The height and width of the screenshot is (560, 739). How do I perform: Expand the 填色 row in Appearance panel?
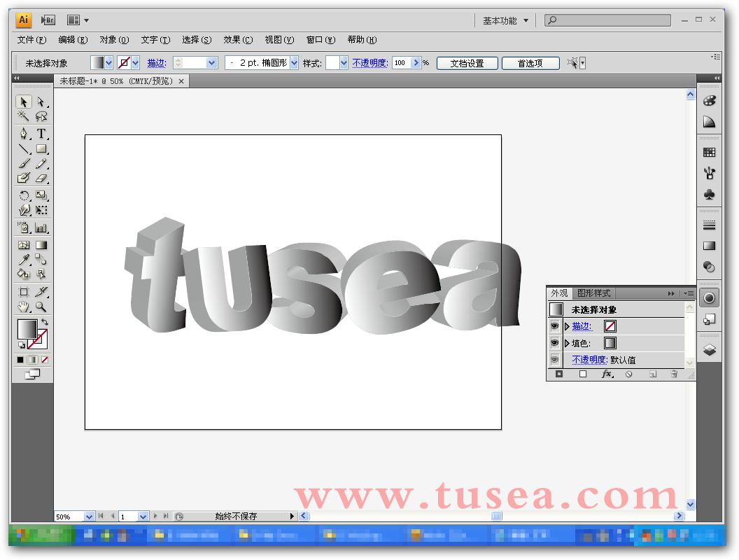(567, 343)
